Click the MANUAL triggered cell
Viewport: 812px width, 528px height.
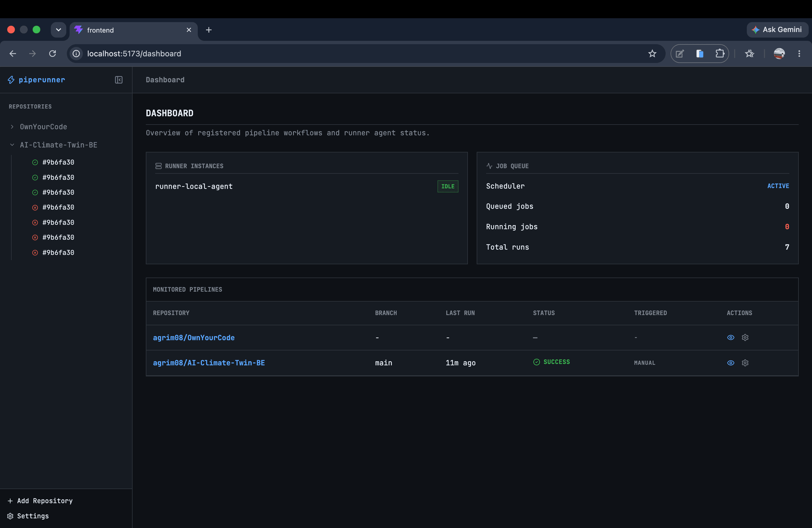pos(644,363)
